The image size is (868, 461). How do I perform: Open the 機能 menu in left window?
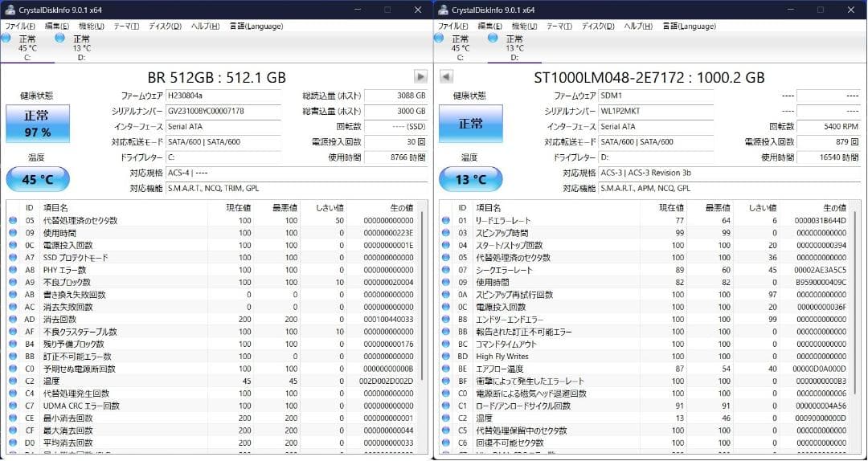(x=91, y=26)
